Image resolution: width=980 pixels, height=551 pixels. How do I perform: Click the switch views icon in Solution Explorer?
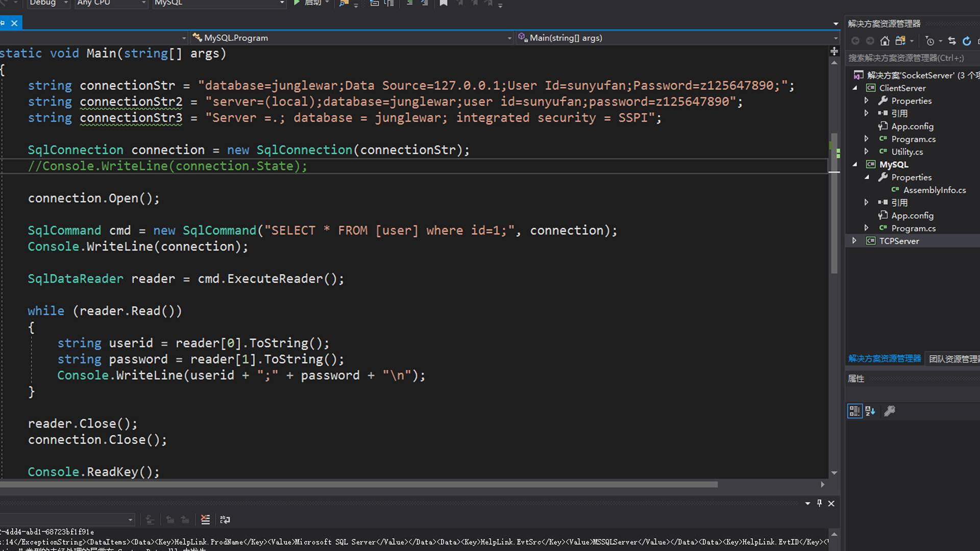(900, 41)
